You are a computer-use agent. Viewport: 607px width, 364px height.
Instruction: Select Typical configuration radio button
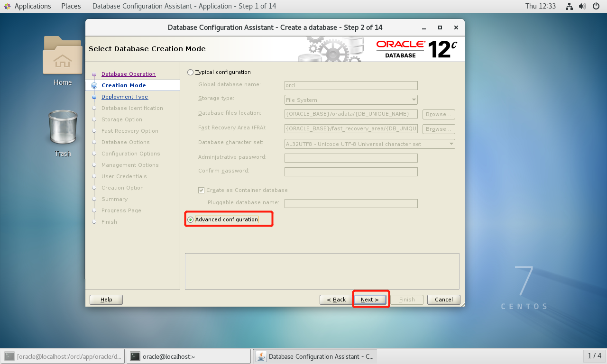pyautogui.click(x=191, y=72)
